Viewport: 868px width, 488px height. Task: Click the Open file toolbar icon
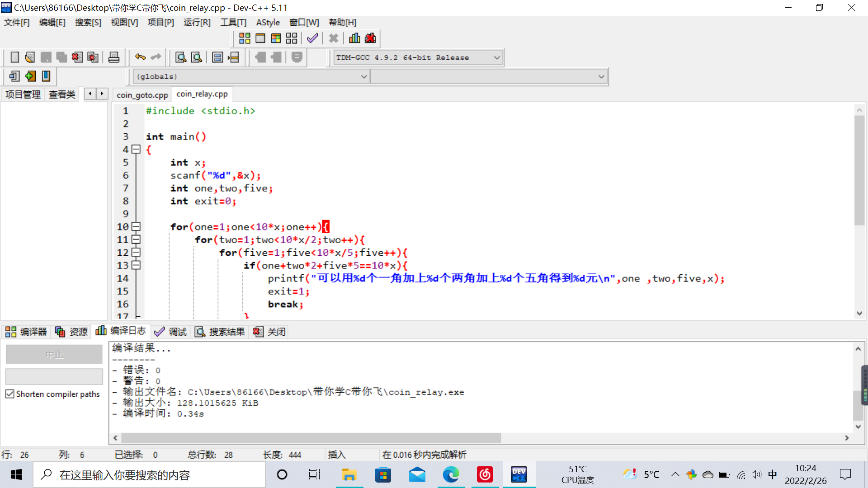30,57
